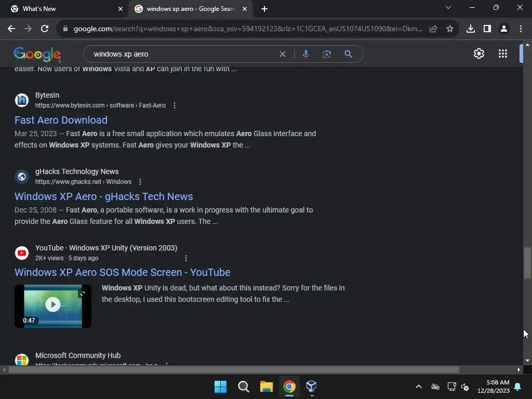Open Fast Aero Download link

point(61,120)
